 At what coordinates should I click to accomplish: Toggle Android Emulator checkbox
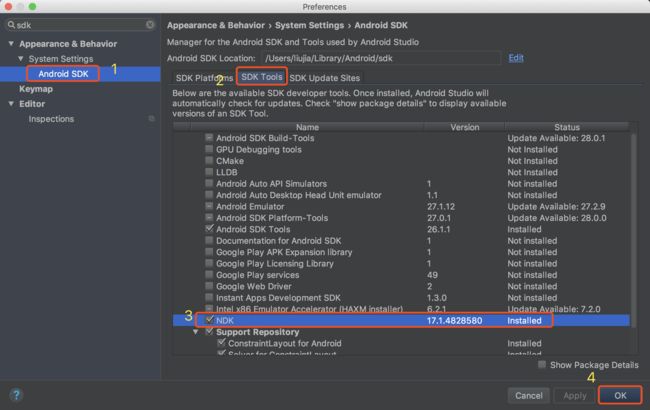(x=209, y=206)
